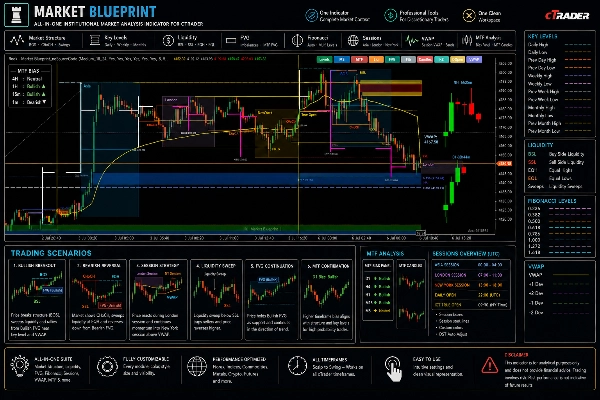The image size is (600, 400).
Task: Select the Liquidity dollar icon
Action: pyautogui.click(x=168, y=41)
